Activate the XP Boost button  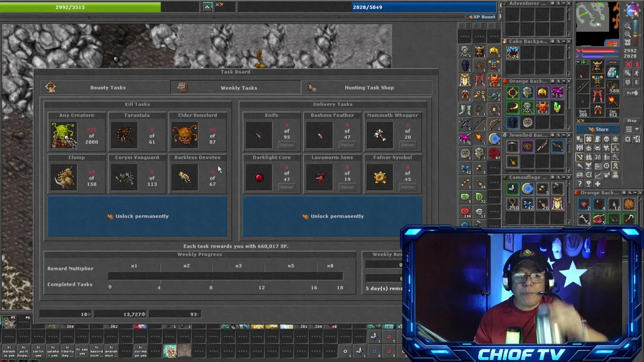481,17
